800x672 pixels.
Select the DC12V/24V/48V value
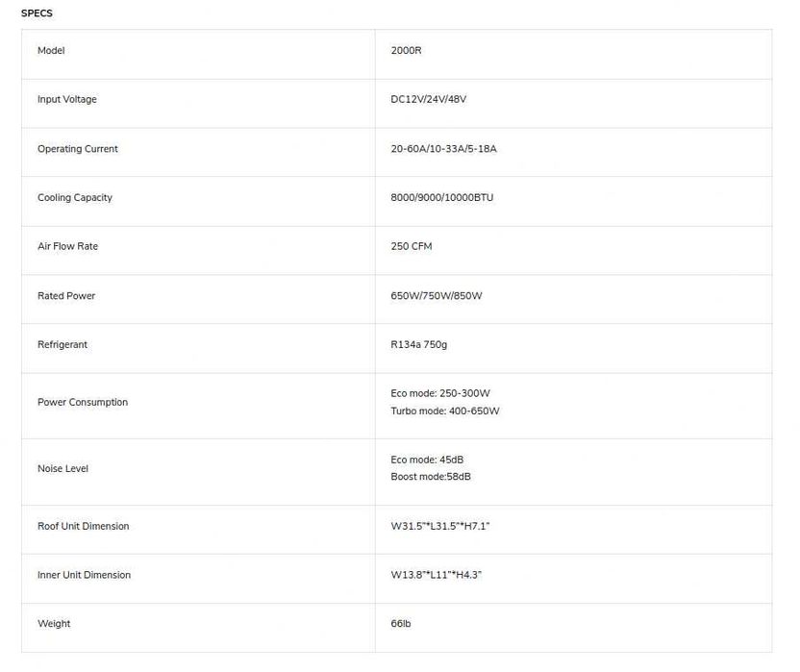tap(429, 99)
